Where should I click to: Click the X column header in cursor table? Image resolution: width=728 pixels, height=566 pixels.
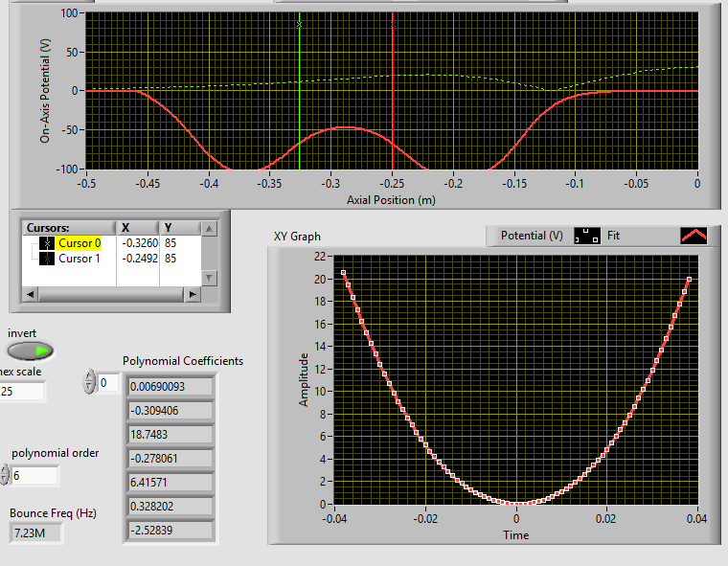[125, 228]
